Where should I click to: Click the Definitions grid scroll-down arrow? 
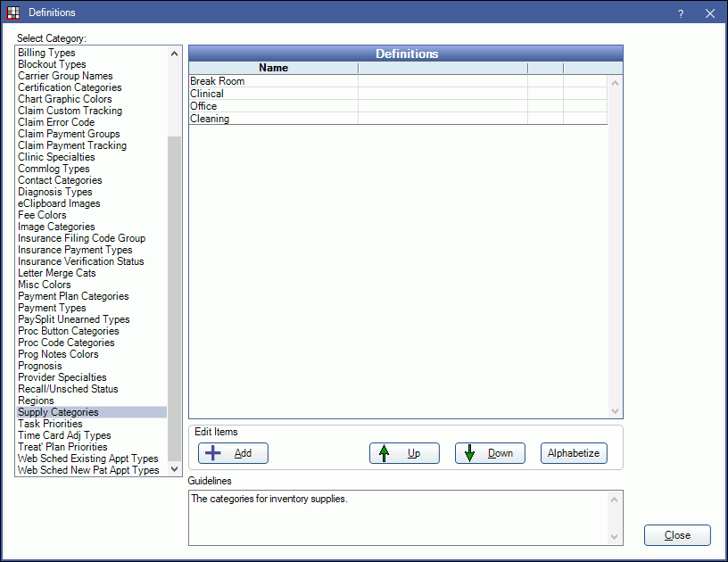[616, 411]
